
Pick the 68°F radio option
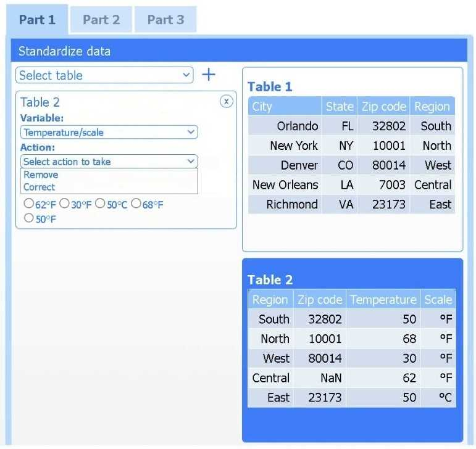136,204
